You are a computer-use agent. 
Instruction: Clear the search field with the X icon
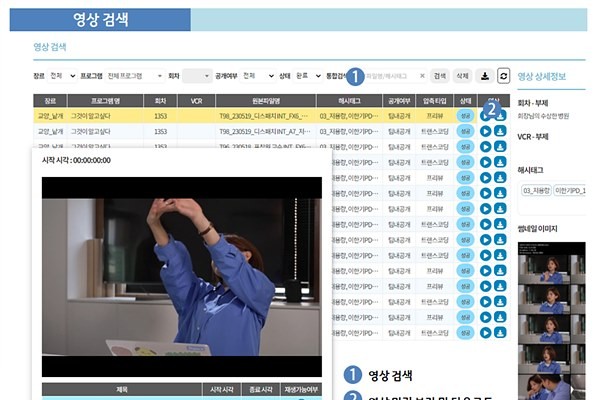pyautogui.click(x=422, y=76)
